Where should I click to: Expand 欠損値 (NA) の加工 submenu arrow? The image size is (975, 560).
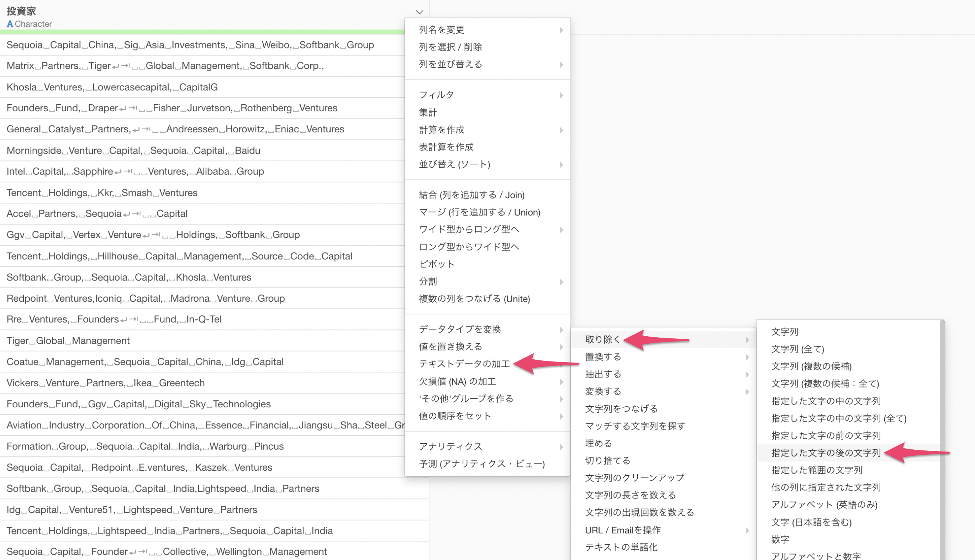[561, 382]
